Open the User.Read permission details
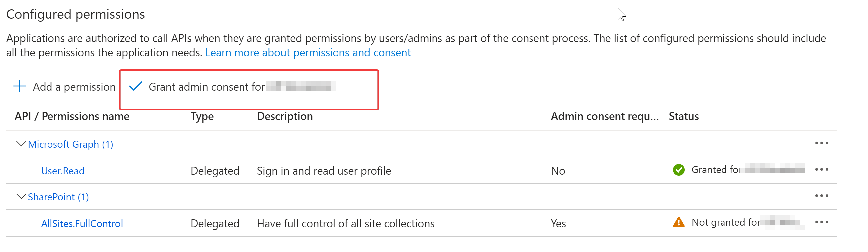Screen dimensions: 868x252 tap(63, 171)
